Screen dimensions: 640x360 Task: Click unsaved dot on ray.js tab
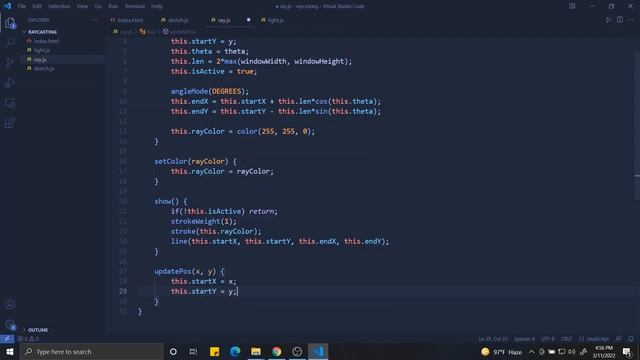click(248, 20)
